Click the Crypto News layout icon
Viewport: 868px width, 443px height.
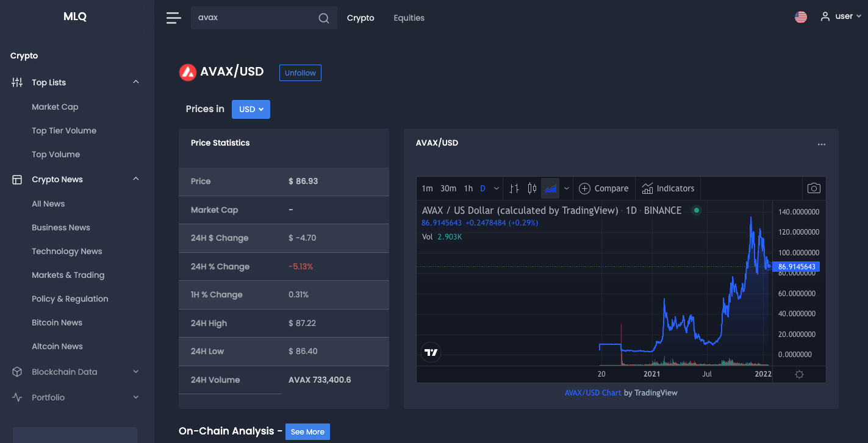pos(17,179)
